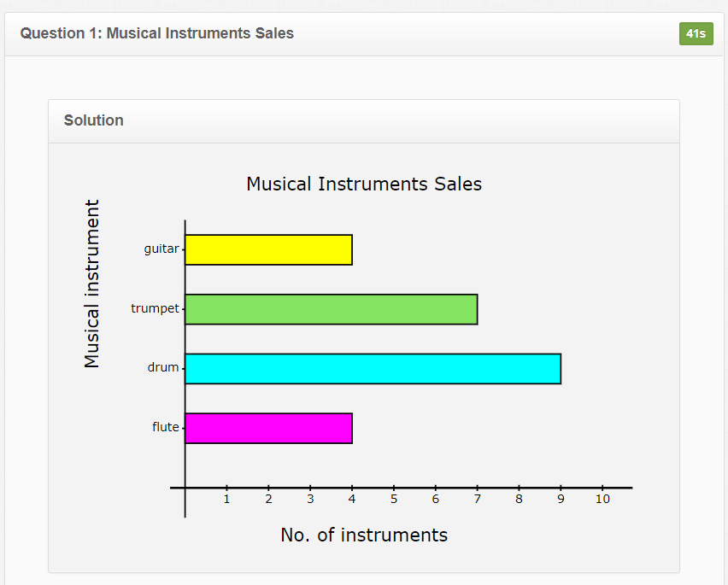Click the guitar category label
Viewport: 728px width, 585px height.
click(x=161, y=249)
